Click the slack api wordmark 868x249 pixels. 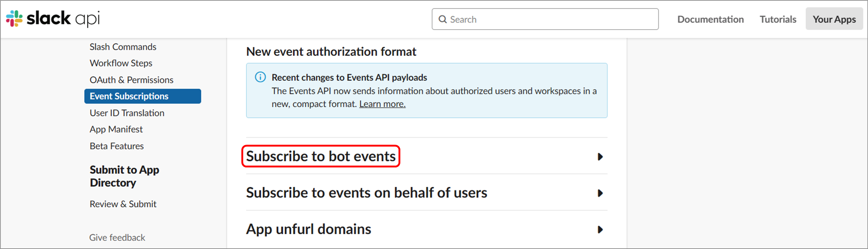click(63, 19)
